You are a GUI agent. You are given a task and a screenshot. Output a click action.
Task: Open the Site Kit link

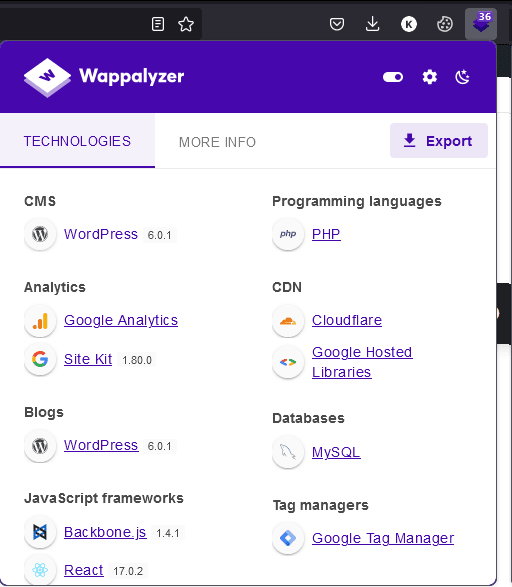(x=88, y=359)
